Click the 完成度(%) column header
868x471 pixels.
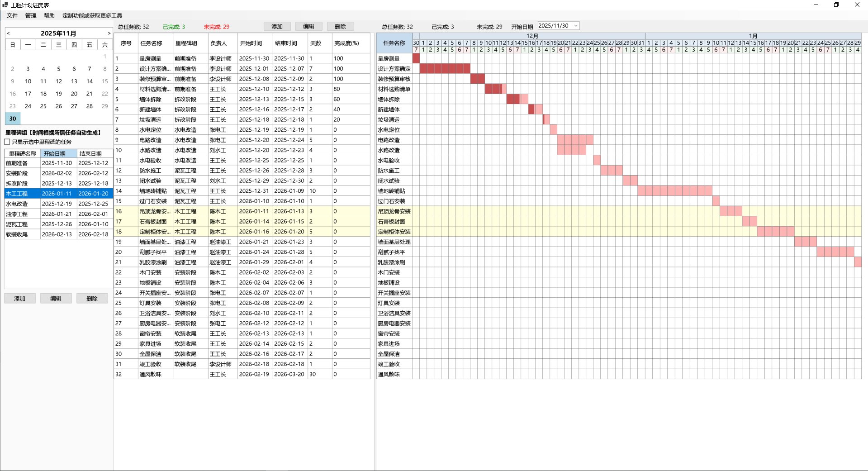346,43
